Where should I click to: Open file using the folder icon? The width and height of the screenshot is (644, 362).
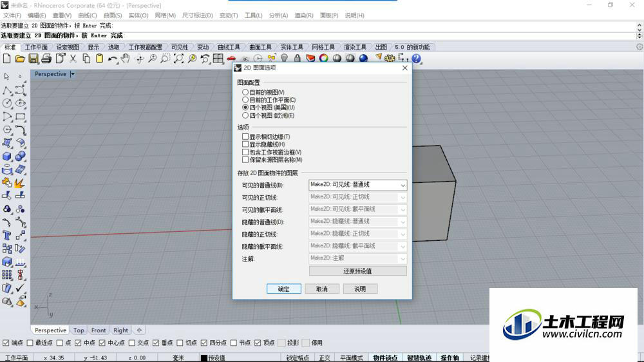click(20, 59)
